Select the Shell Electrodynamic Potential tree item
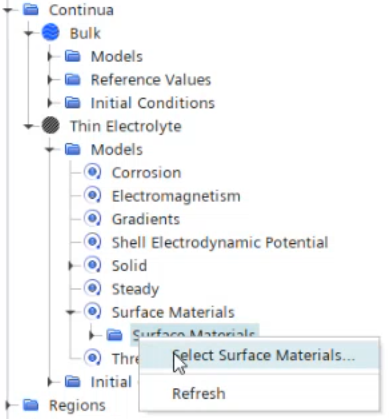The width and height of the screenshot is (389, 419). coord(220,242)
